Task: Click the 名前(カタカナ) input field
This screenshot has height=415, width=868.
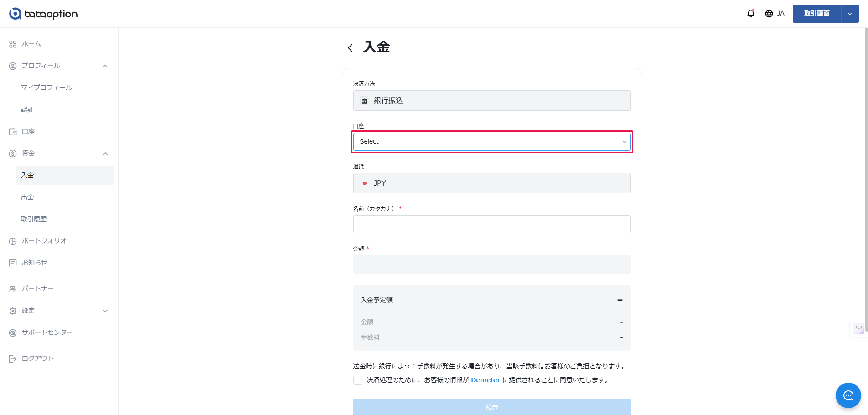Action: tap(491, 224)
